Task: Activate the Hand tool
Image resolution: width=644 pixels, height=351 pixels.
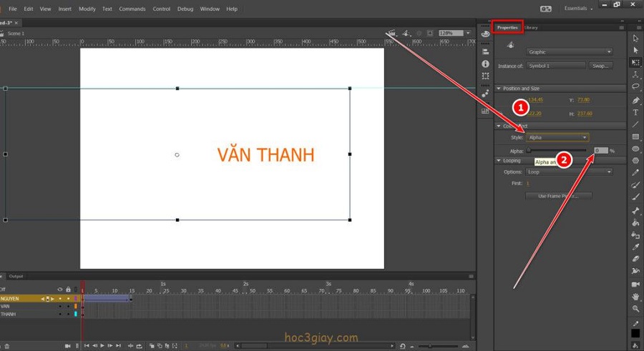Action: click(x=635, y=296)
